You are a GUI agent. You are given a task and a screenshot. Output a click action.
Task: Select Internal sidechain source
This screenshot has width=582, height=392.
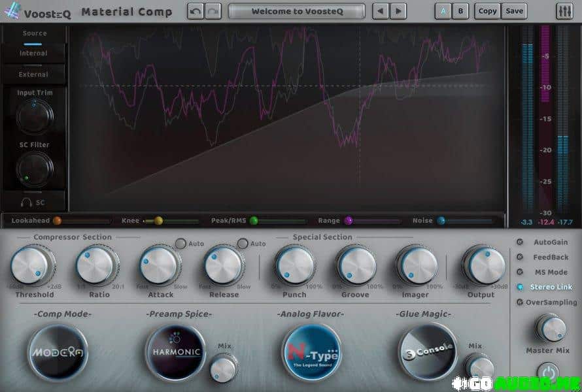tap(33, 54)
